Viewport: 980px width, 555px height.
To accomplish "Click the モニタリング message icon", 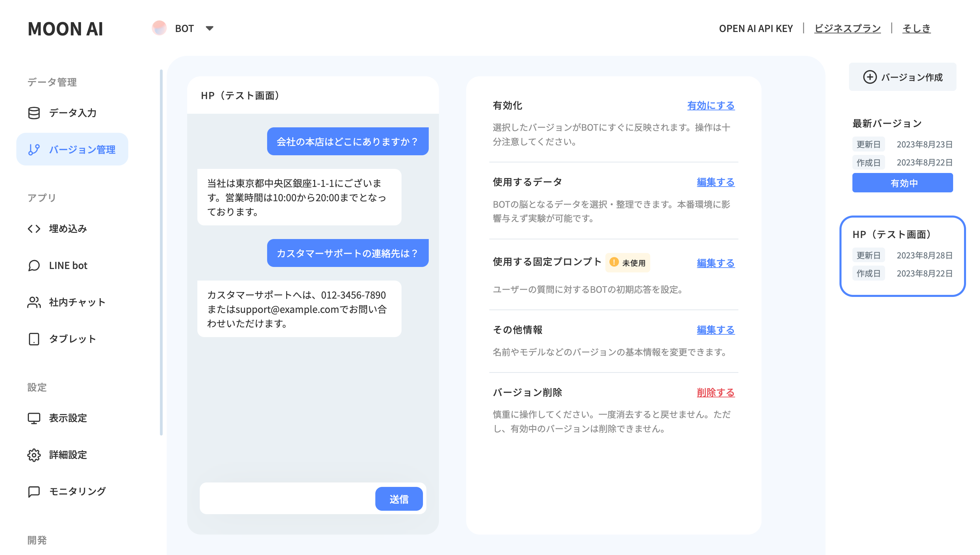I will click(x=34, y=491).
